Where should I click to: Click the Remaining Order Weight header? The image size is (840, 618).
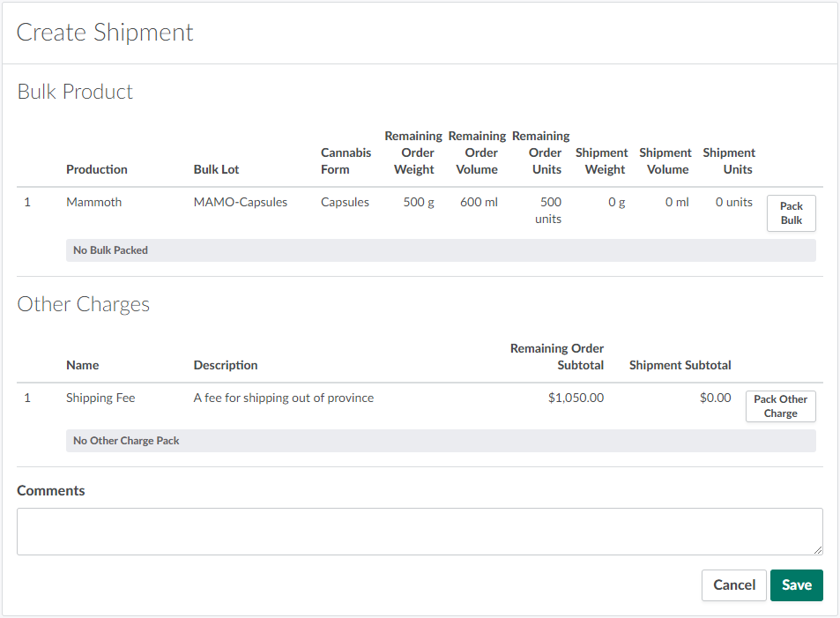pyautogui.click(x=413, y=153)
